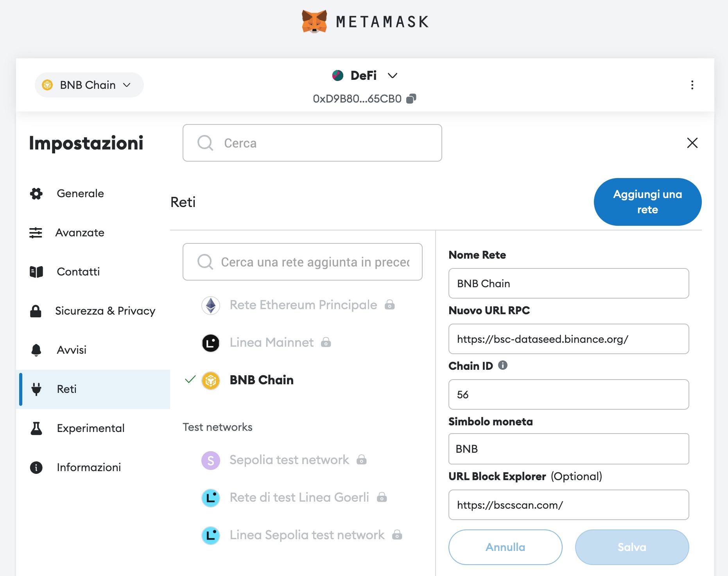Click the BNB coin icon in network selector
Viewport: 728px width, 576px height.
coord(47,85)
